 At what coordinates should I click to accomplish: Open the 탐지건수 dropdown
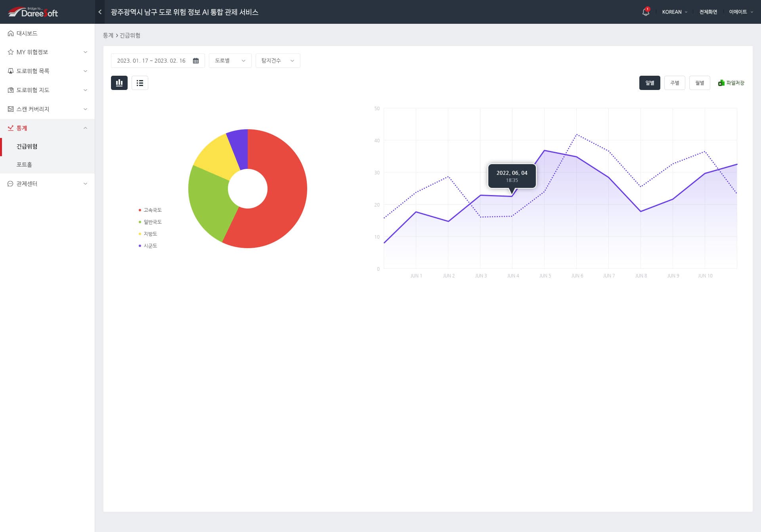[x=277, y=61]
